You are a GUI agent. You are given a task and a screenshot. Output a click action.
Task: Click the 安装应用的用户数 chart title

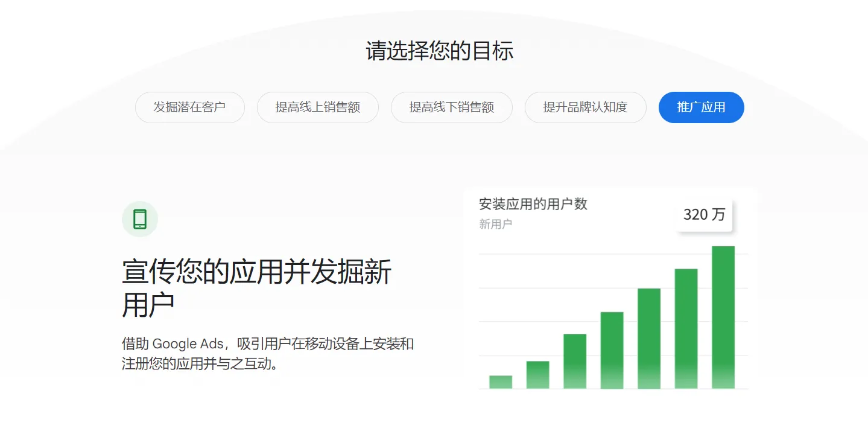[533, 204]
